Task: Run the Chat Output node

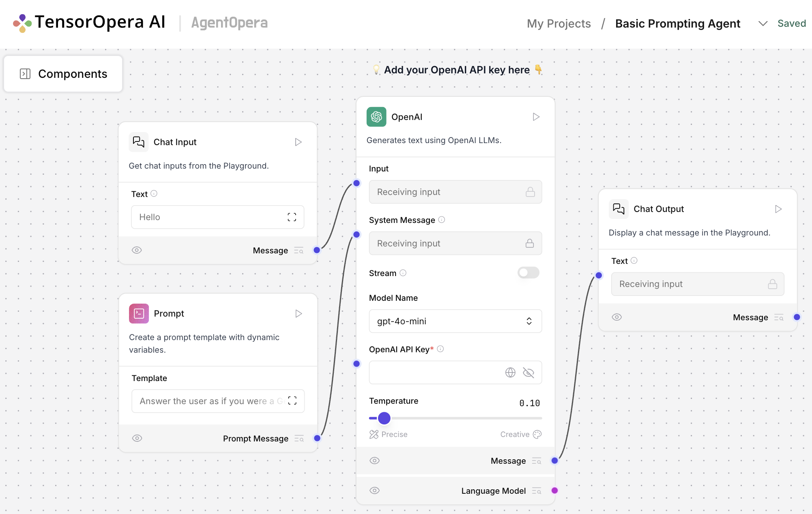Action: point(778,209)
